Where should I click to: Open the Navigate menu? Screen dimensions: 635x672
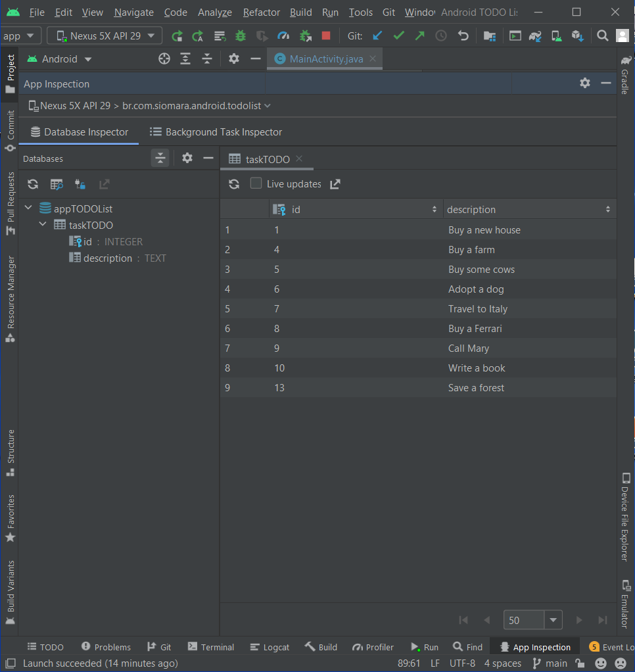click(133, 12)
